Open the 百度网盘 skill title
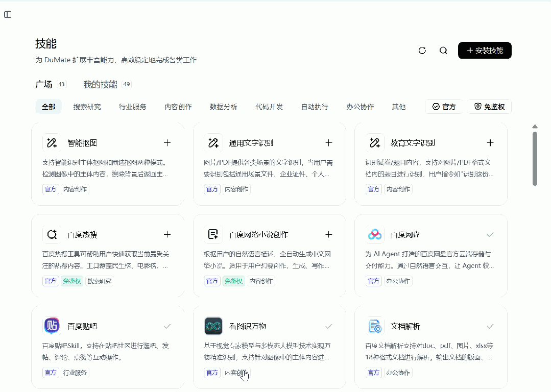The image size is (551, 392). point(405,235)
